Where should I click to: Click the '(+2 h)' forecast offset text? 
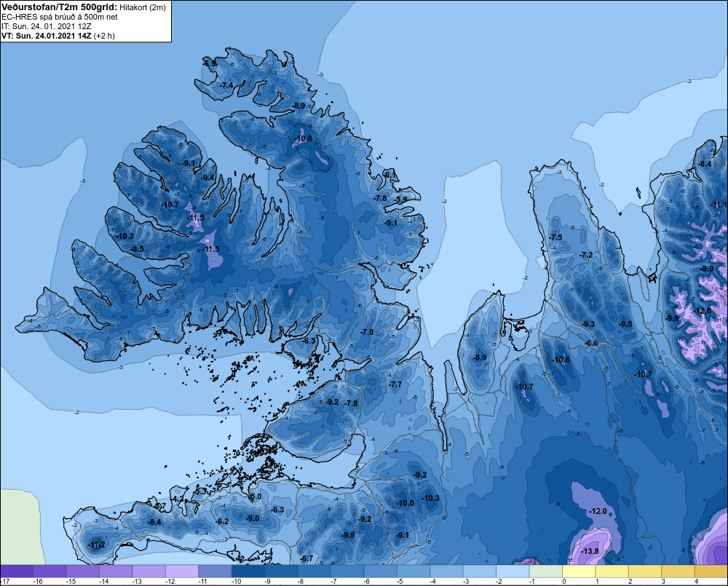[x=104, y=36]
